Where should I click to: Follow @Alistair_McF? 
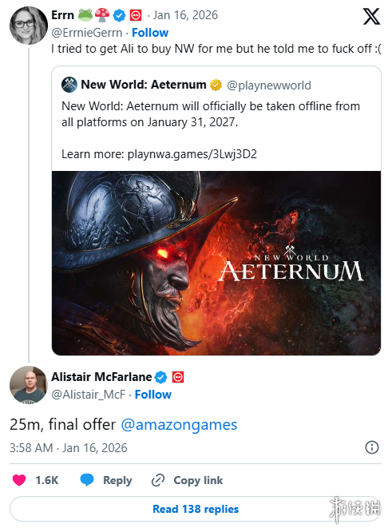pyautogui.click(x=153, y=395)
